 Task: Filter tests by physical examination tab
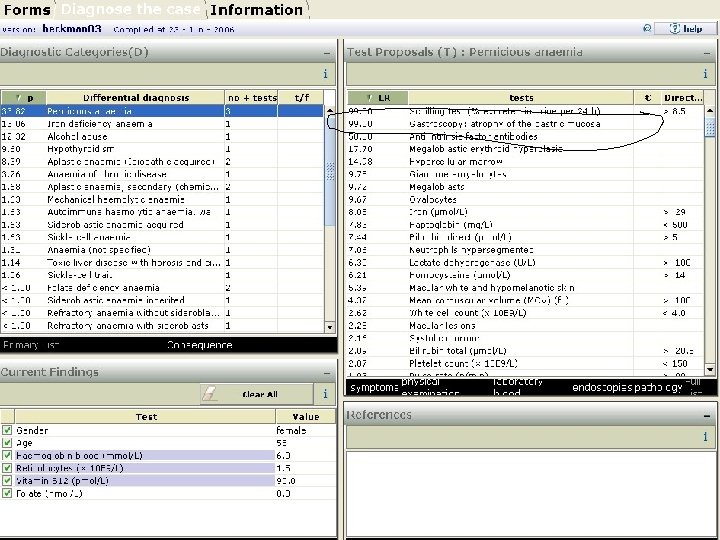430,388
